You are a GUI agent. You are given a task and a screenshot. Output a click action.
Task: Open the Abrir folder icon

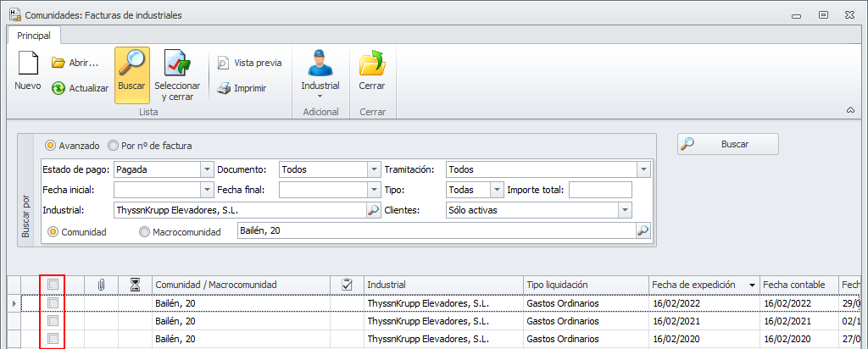[x=58, y=63]
